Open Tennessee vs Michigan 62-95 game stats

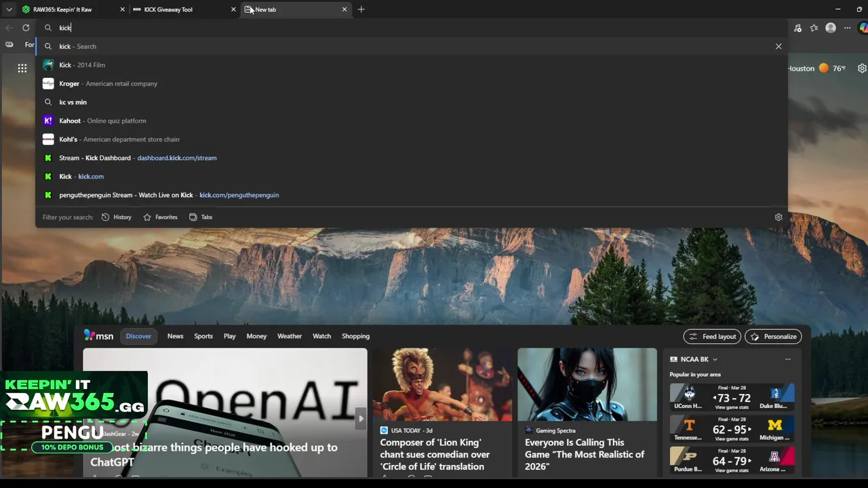tap(732, 428)
